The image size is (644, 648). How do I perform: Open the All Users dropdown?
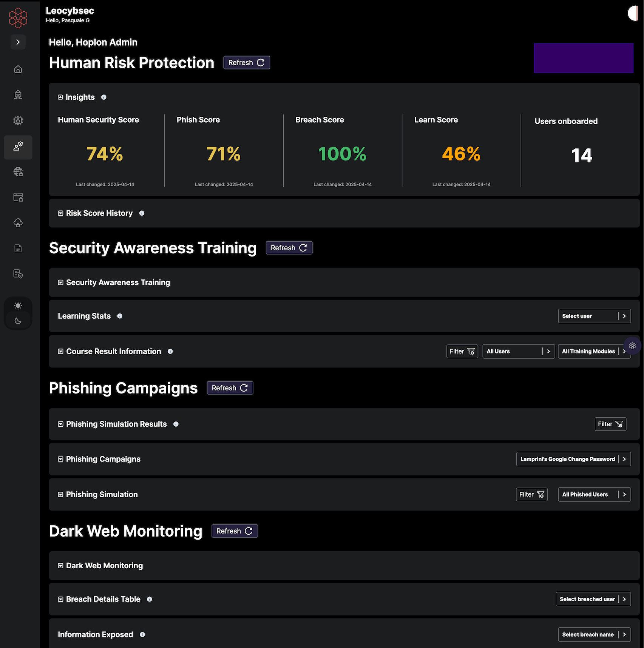click(519, 352)
